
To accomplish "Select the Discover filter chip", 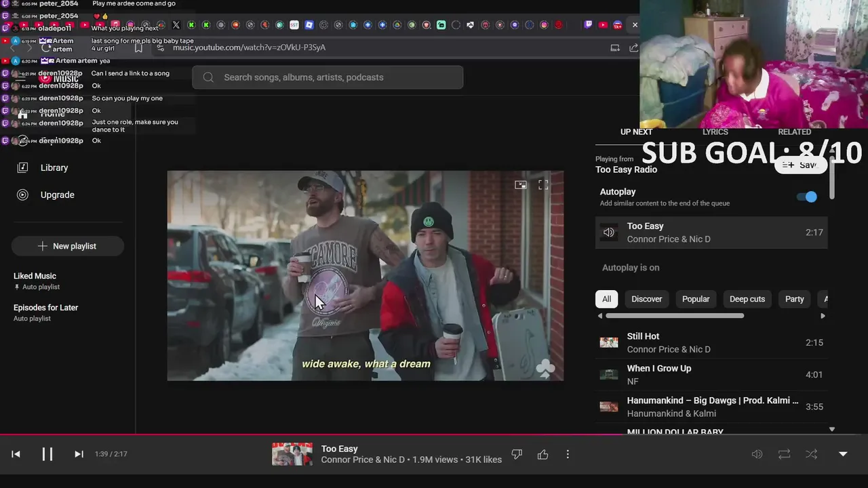I will [646, 299].
